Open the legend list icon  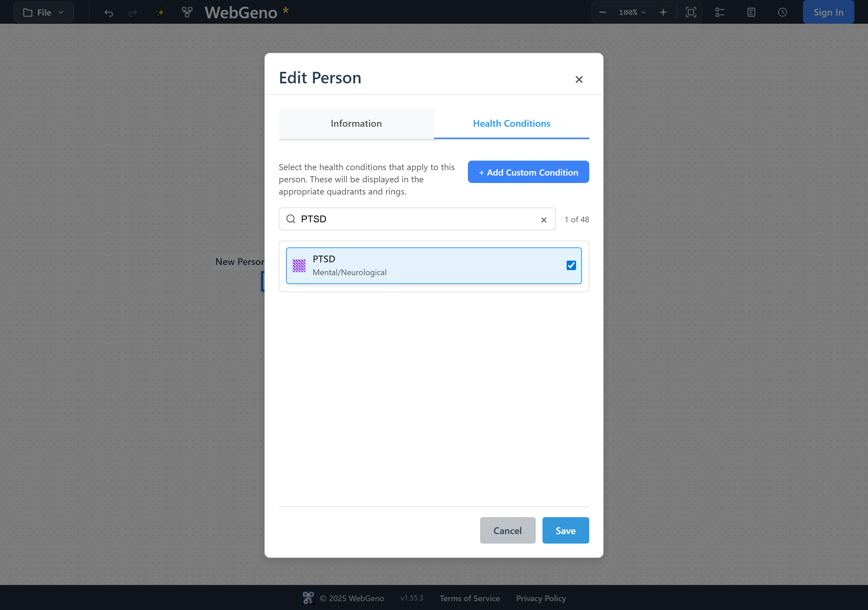[720, 13]
